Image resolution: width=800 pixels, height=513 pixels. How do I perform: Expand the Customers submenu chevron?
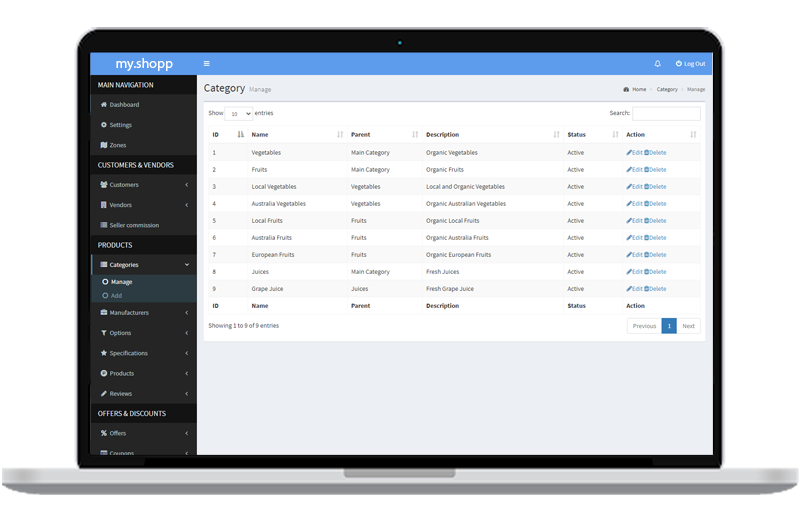(187, 185)
